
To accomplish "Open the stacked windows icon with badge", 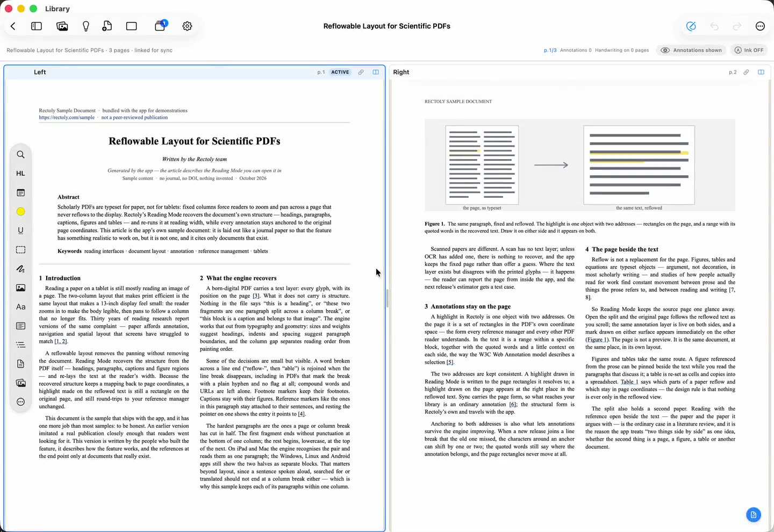I will [x=161, y=25].
